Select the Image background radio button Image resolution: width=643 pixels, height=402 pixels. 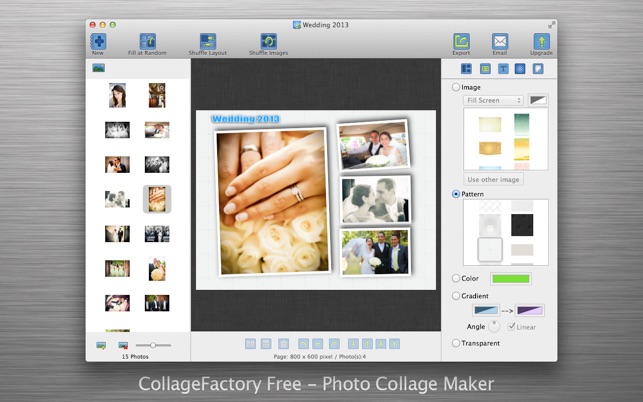pyautogui.click(x=456, y=87)
